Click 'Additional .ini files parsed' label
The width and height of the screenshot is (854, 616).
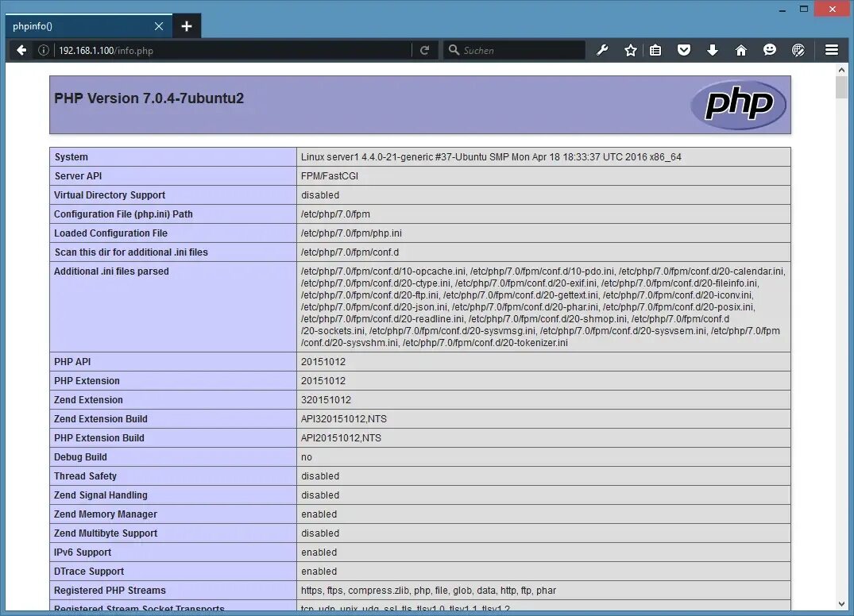[x=111, y=271]
